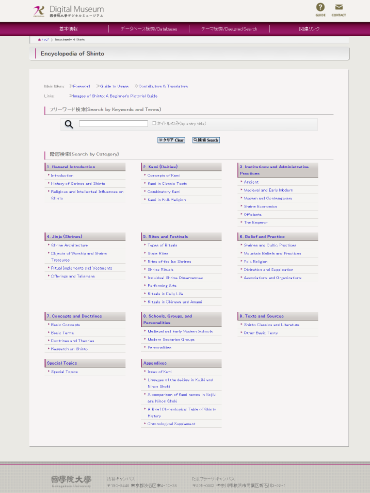Open the Database search menu
This screenshot has width=370, height=493.
coord(149,29)
